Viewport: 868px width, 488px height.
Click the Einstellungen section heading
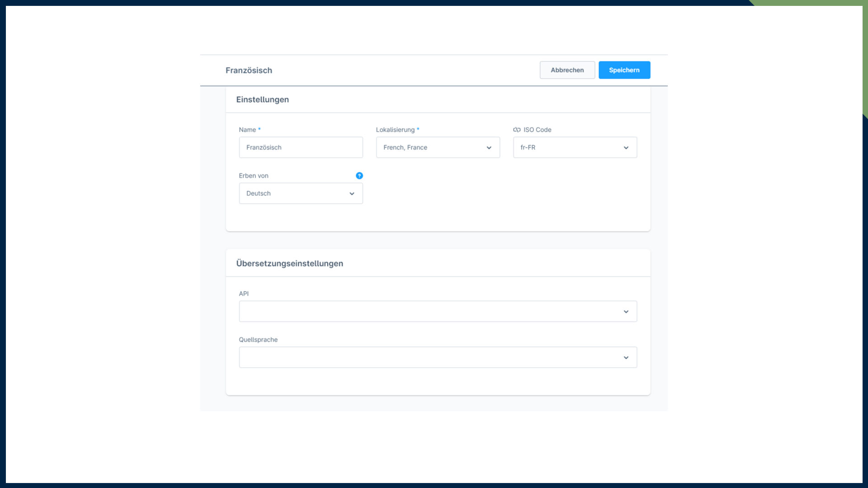[262, 99]
